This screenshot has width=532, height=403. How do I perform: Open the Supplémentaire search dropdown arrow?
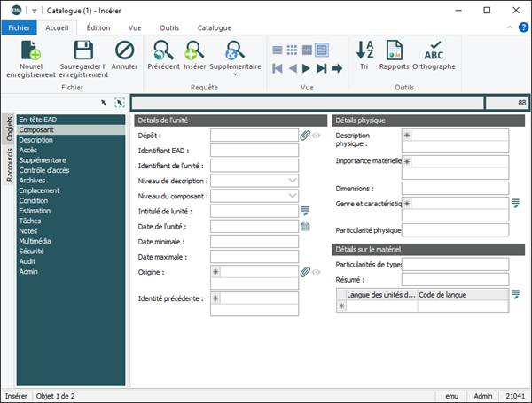pos(235,75)
